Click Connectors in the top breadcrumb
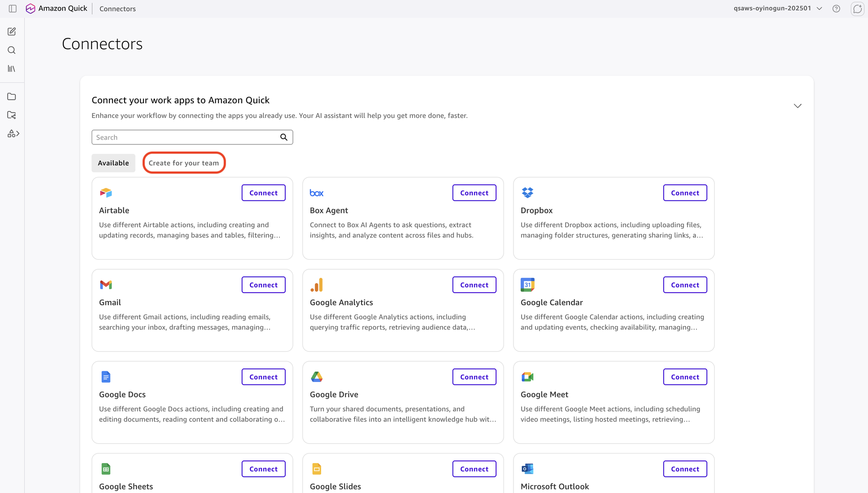 (118, 9)
